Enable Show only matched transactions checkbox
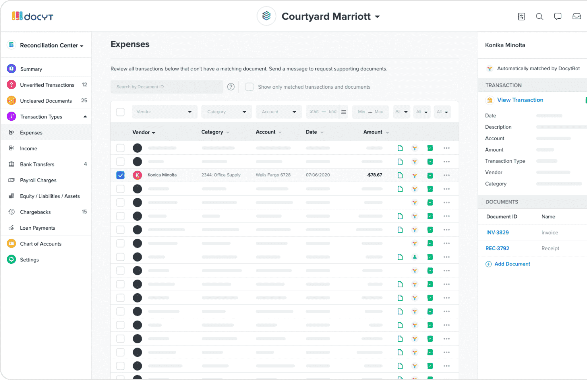 [x=249, y=87]
